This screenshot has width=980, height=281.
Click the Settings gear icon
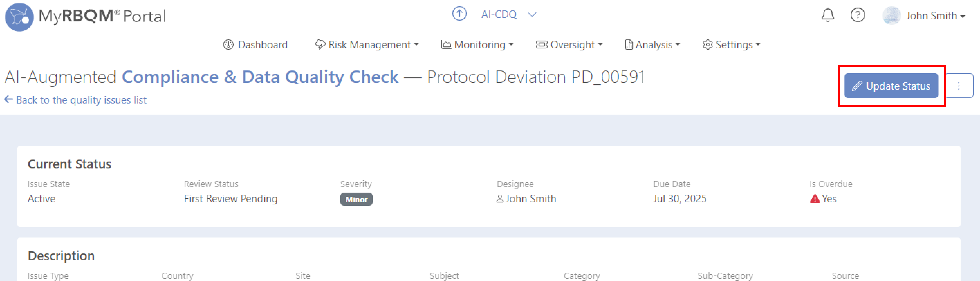click(708, 45)
